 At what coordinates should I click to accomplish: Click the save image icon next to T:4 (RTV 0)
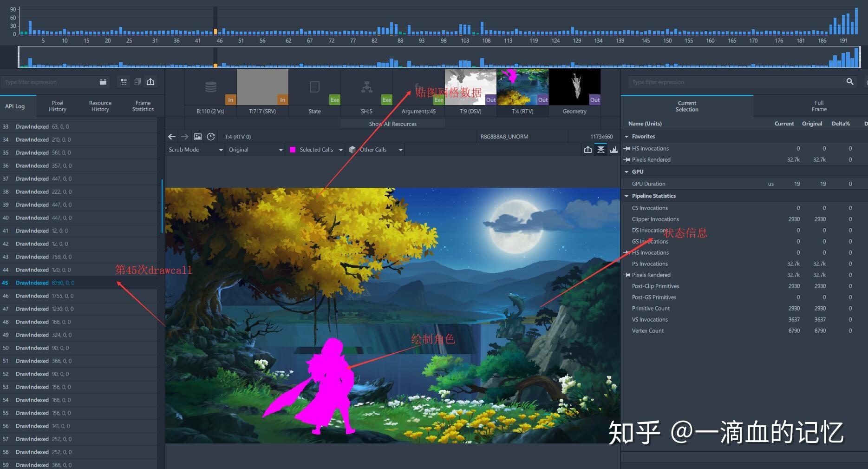pyautogui.click(x=198, y=136)
